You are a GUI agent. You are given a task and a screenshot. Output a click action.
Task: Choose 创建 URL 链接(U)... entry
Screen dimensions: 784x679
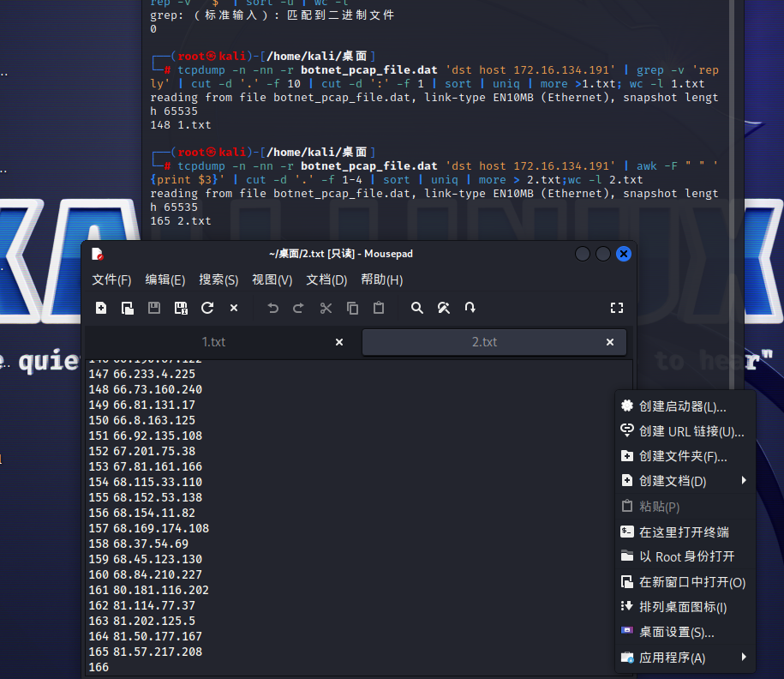click(x=685, y=431)
